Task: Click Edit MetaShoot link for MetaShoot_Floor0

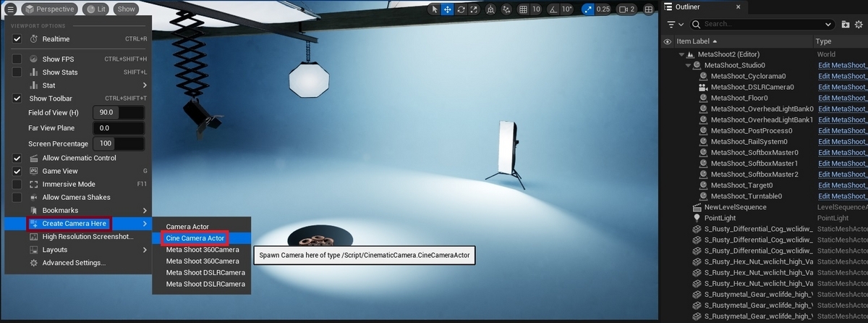Action: click(x=843, y=98)
